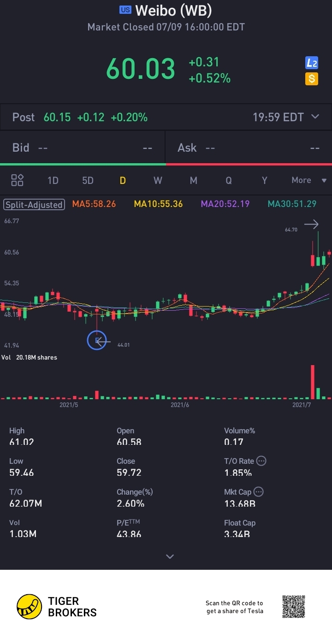332x644 pixels.
Task: Select the weekly W chart tab
Action: [x=158, y=180]
